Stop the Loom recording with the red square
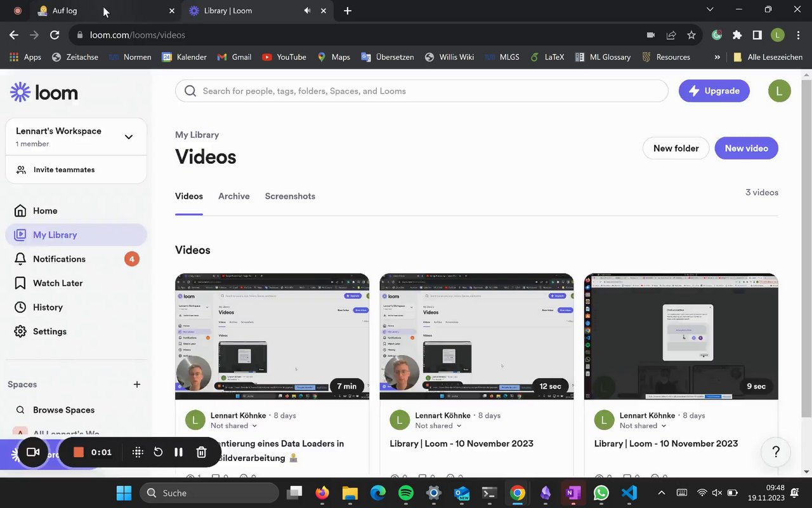Image resolution: width=812 pixels, height=508 pixels. point(79,452)
